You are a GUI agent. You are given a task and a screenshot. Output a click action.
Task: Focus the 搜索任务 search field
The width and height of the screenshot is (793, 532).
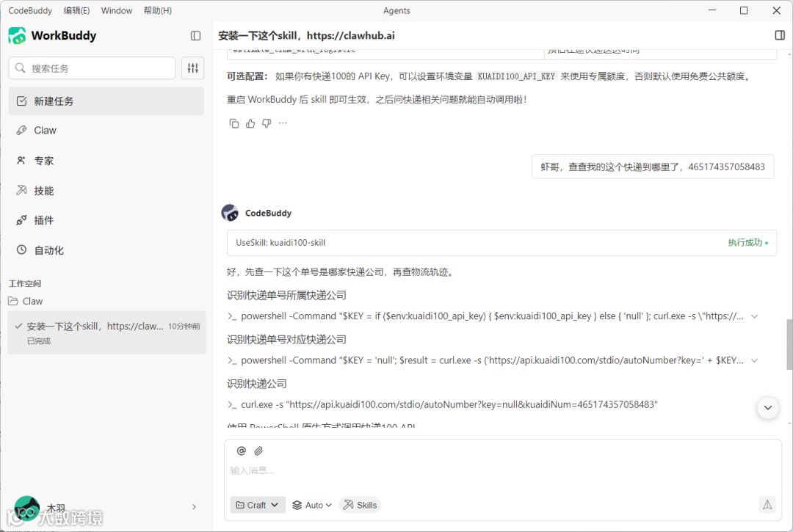pos(92,68)
